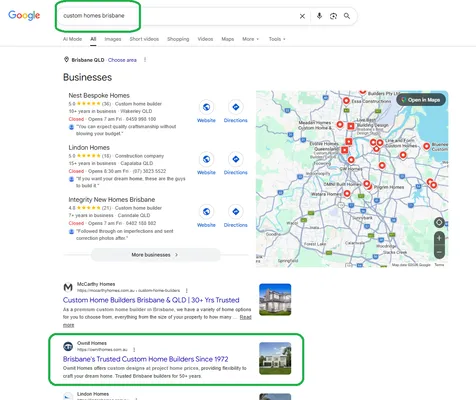
Task: Click the Google logo
Action: point(24,15)
